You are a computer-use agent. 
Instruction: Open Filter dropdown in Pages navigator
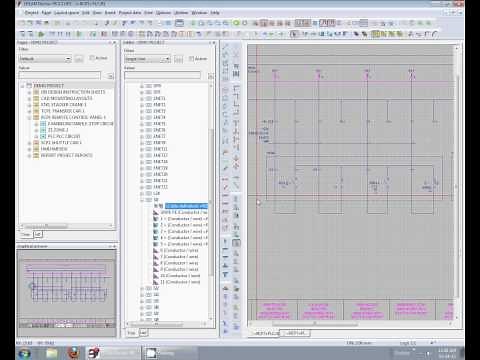(x=45, y=59)
